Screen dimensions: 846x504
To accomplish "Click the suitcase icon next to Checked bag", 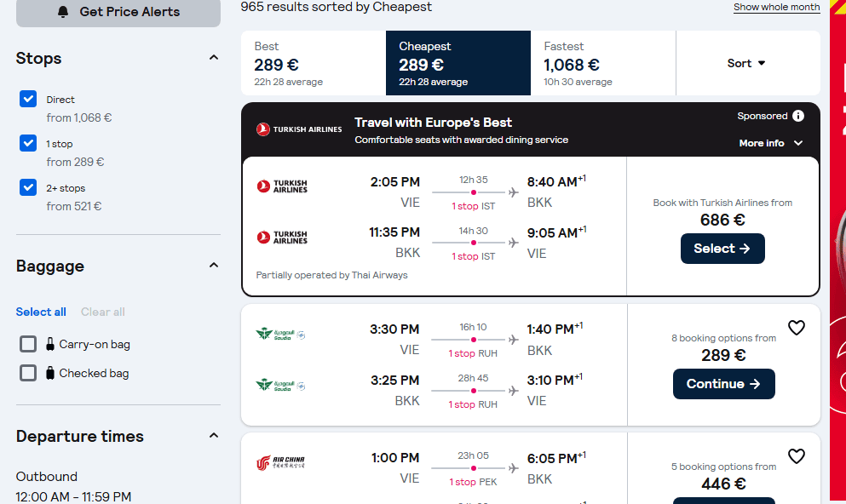I will [x=50, y=373].
